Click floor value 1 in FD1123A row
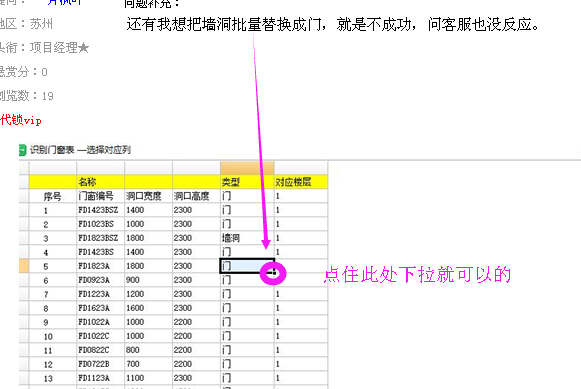The width and height of the screenshot is (581, 389). coord(301,378)
